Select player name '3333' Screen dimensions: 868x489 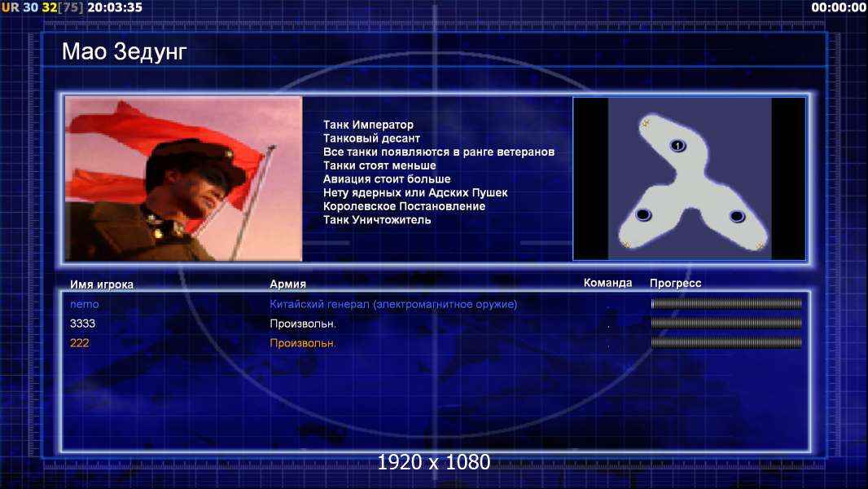[82, 324]
